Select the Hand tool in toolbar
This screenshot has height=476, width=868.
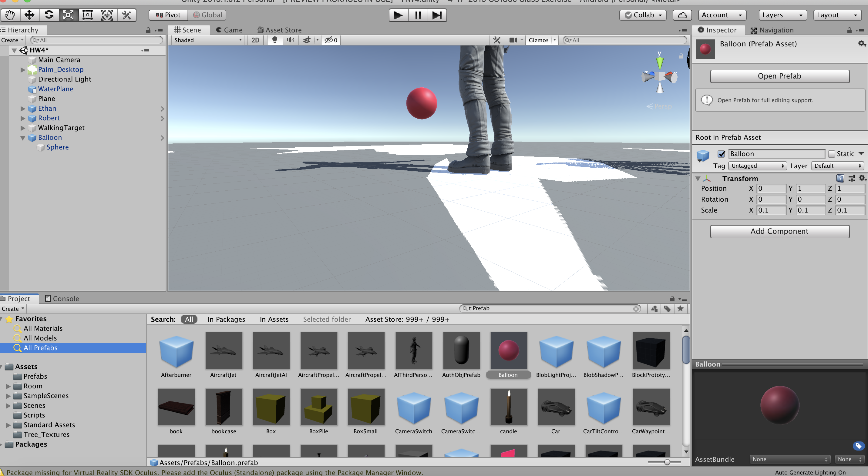click(x=10, y=15)
